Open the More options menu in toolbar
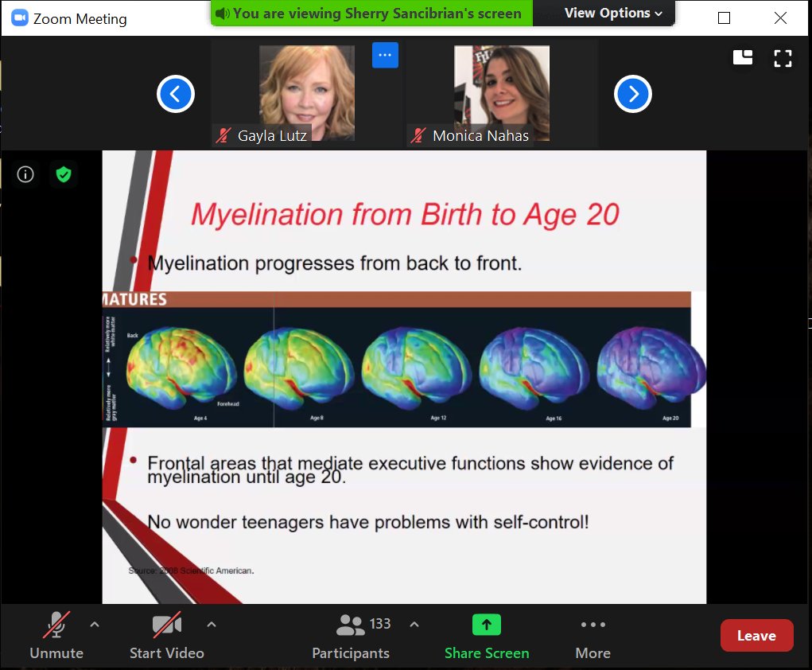This screenshot has width=812, height=670. 593,635
